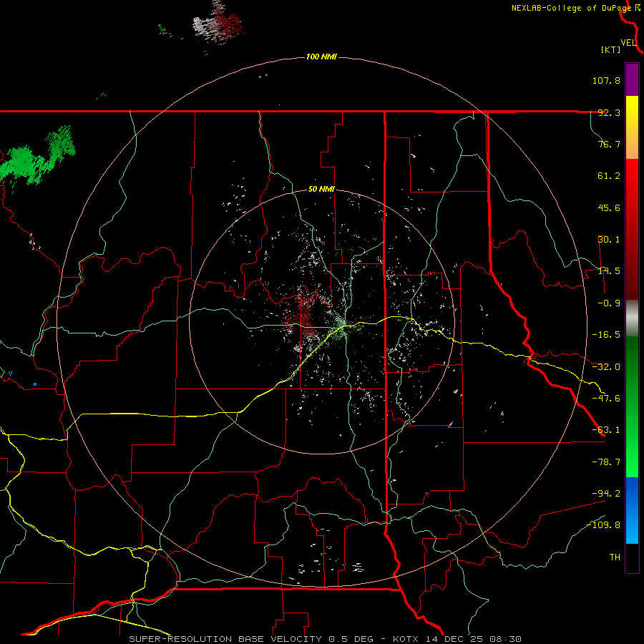Select the -47.6 value on velocity scale
This screenshot has width=644, height=644.
click(606, 399)
